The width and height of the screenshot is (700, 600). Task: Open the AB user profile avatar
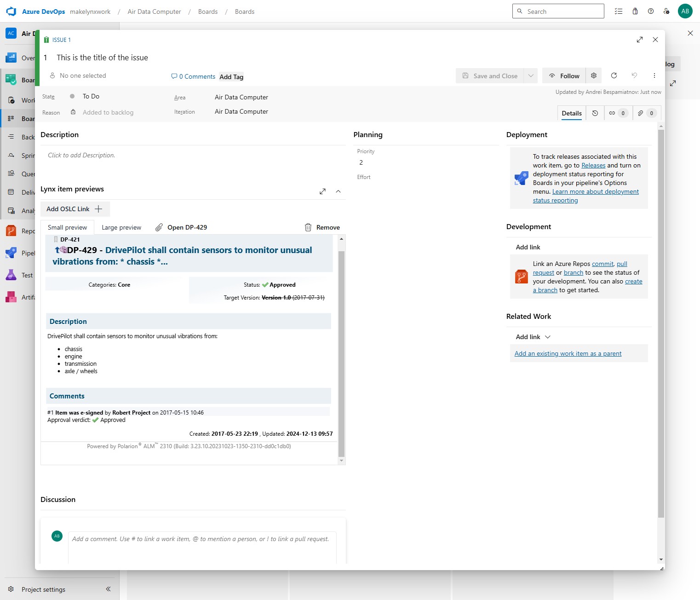pos(685,12)
